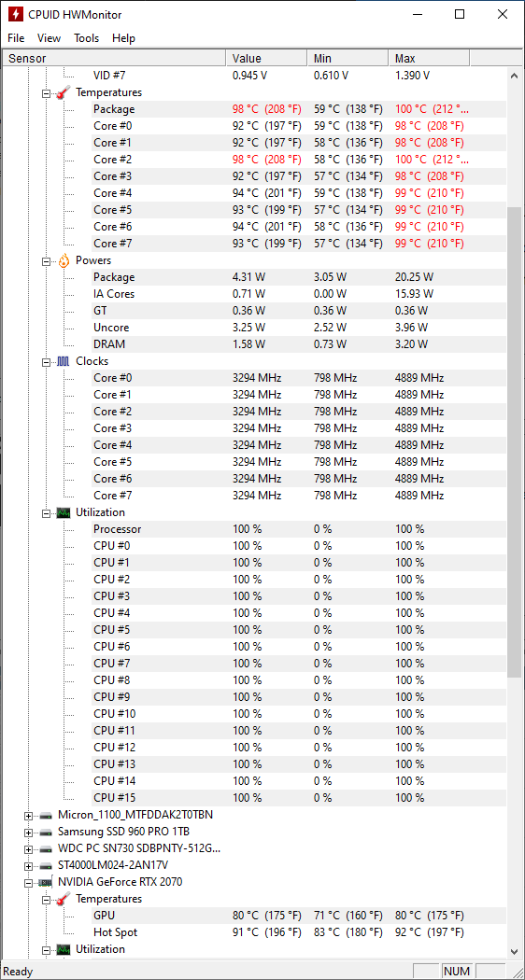Click the Package max value 100 °C
This screenshot has height=980, width=525.
pos(432,109)
